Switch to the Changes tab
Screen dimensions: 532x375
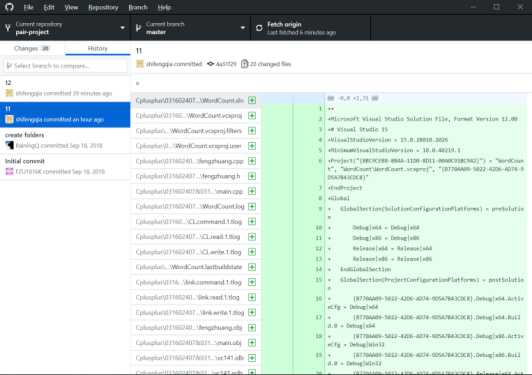(32, 48)
